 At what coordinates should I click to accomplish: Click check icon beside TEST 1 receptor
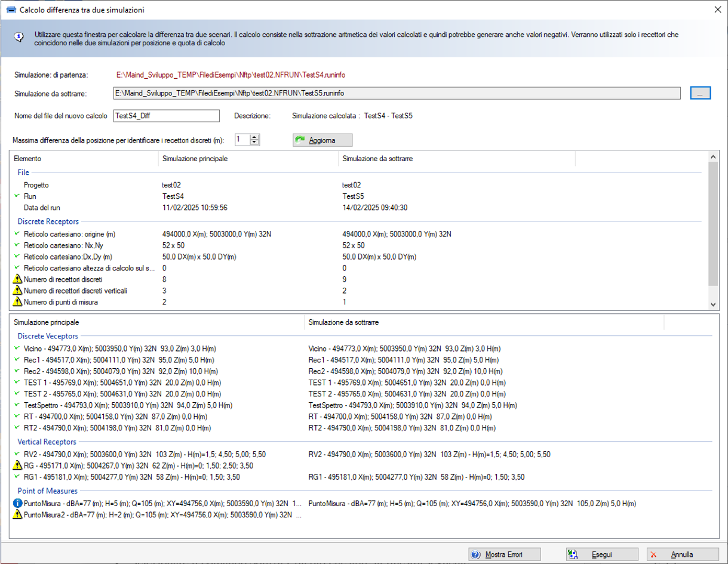[x=17, y=383]
